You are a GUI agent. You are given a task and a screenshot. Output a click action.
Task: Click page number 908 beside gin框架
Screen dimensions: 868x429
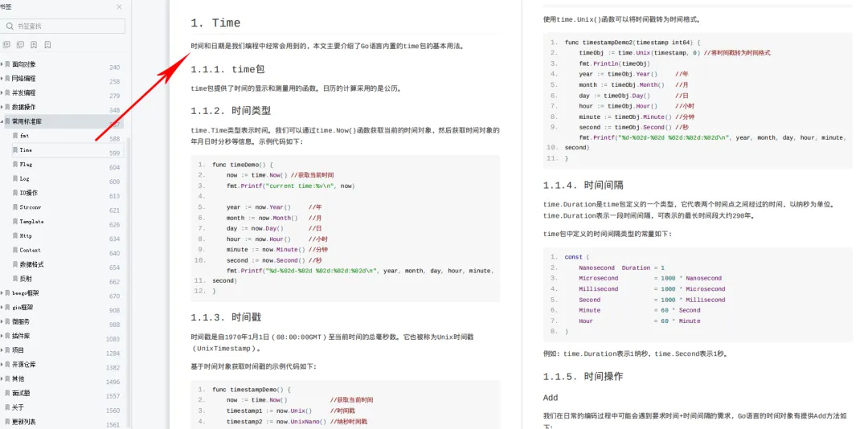[x=114, y=311]
